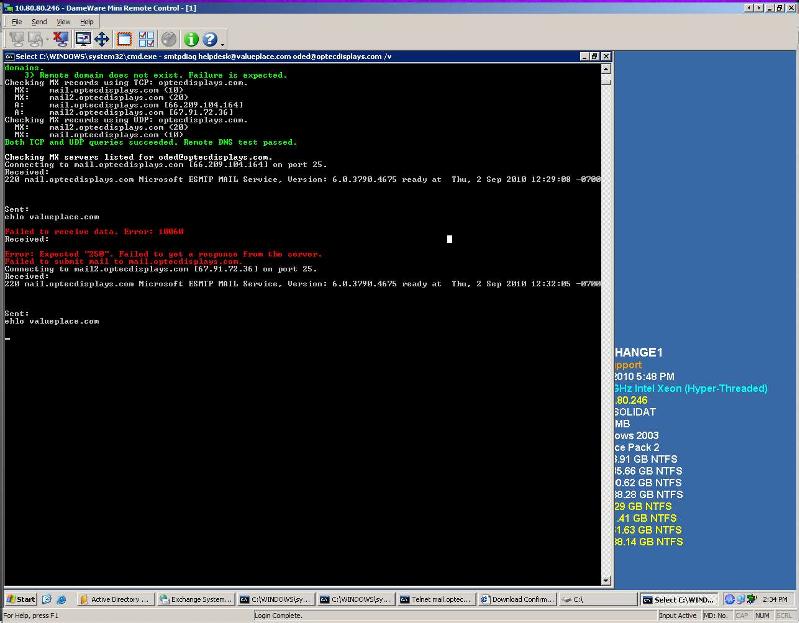Click the CAP status bar indicator
Viewport: 799px width, 623px height.
(742, 615)
